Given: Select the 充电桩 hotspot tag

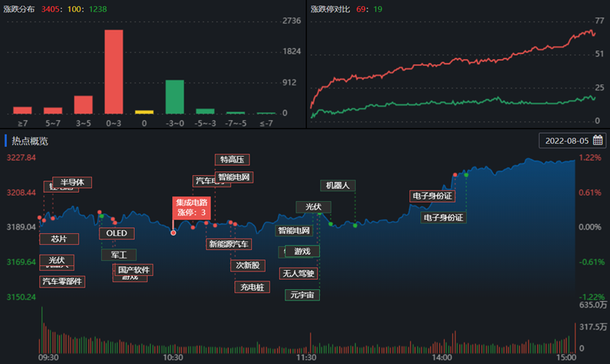Looking at the screenshot, I should 251,288.
